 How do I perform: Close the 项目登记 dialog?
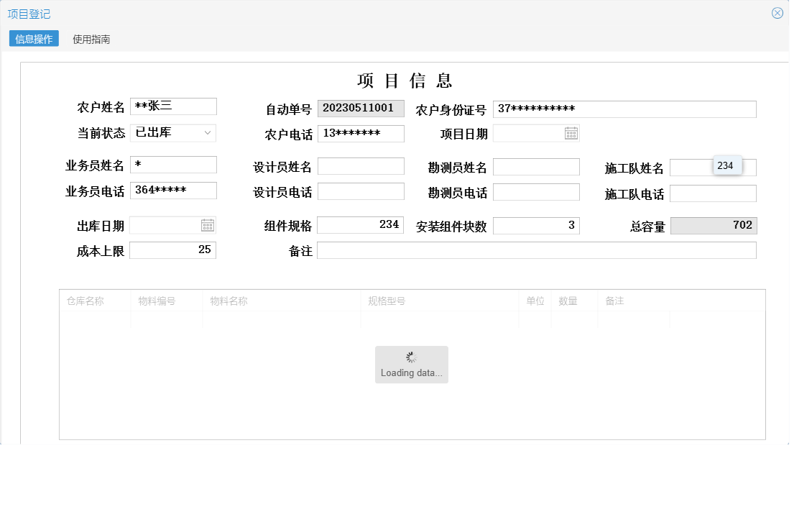pyautogui.click(x=777, y=12)
